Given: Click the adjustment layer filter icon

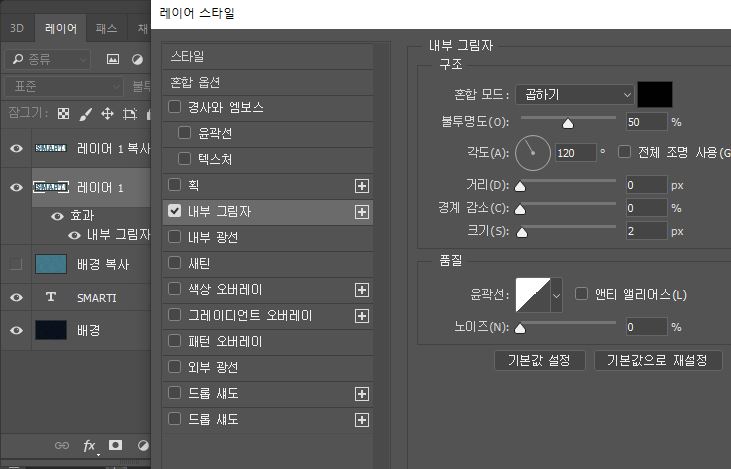Looking at the screenshot, I should tap(137, 59).
